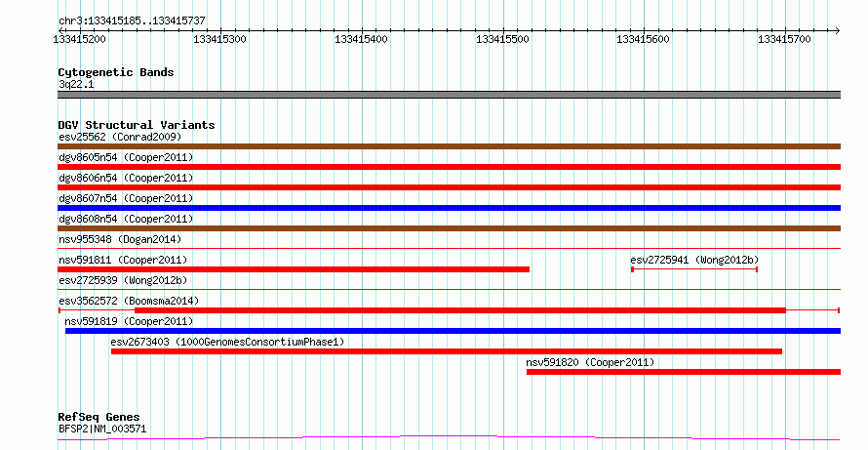This screenshot has height=450, width=868.
Task: Open variant label nsv955348 (Dogan2014)
Action: coord(120,239)
